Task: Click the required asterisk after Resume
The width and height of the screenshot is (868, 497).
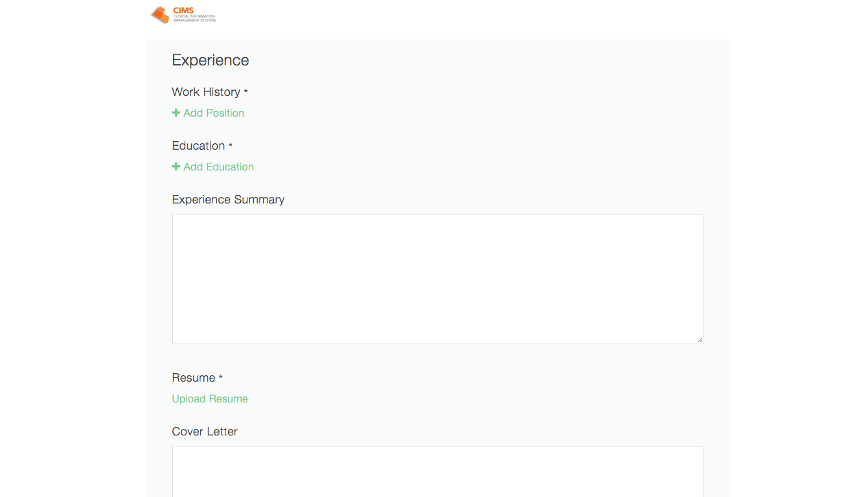Action: coord(221,378)
